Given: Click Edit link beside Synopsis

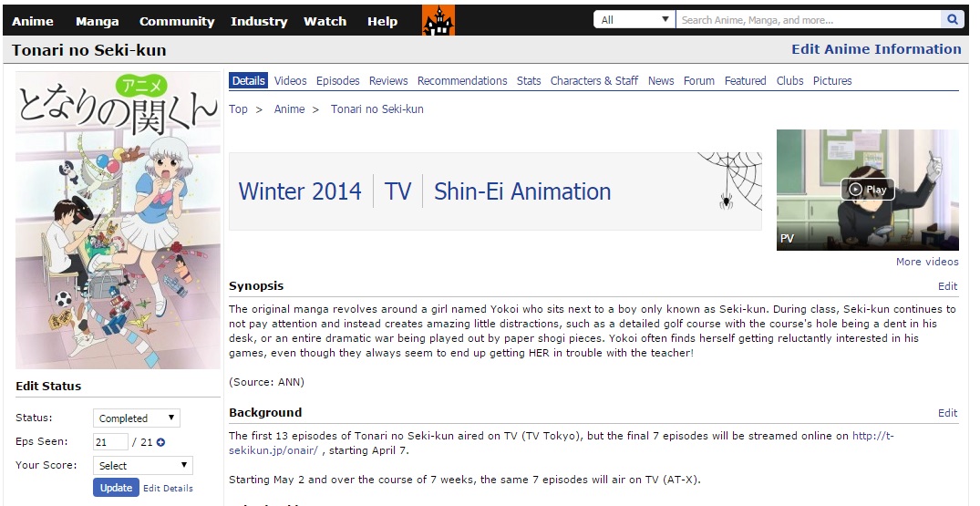Looking at the screenshot, I should [x=947, y=286].
